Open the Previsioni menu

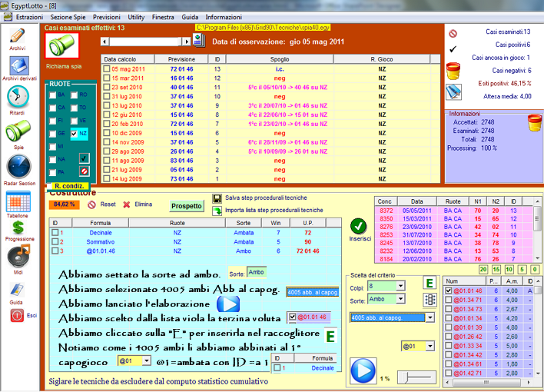pos(107,17)
